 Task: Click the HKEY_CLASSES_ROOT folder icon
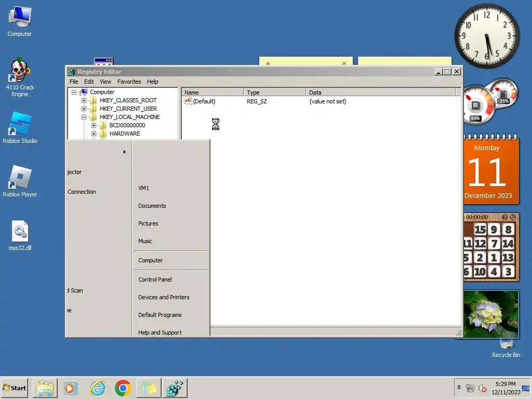94,100
